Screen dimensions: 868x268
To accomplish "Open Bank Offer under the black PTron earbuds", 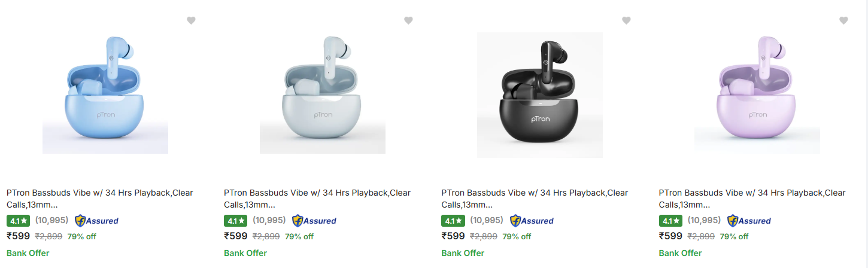I will 463,253.
